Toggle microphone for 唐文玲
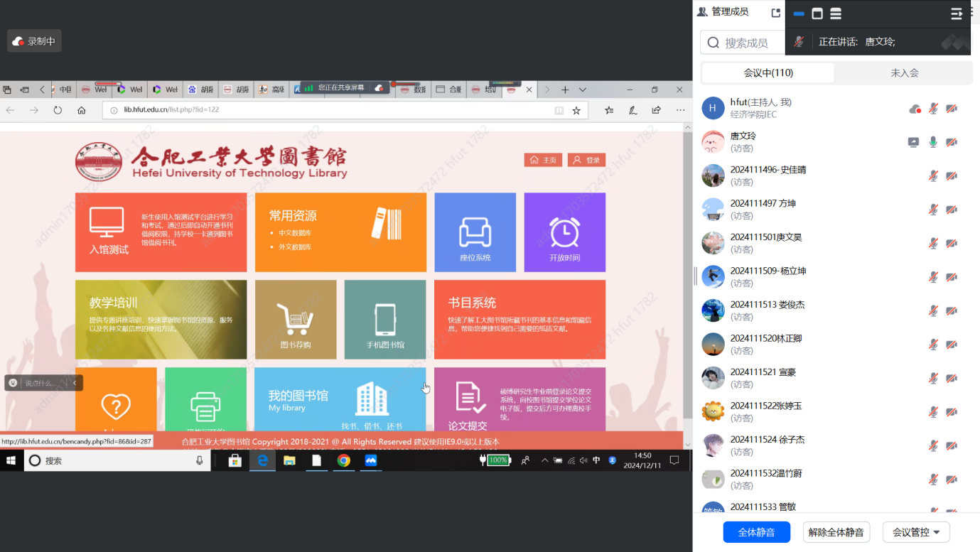 [x=933, y=142]
